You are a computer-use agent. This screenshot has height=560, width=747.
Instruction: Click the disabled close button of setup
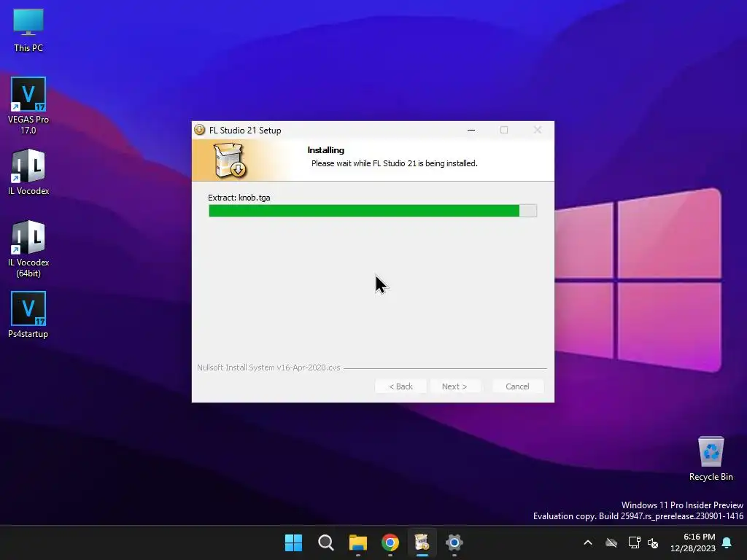pyautogui.click(x=538, y=130)
